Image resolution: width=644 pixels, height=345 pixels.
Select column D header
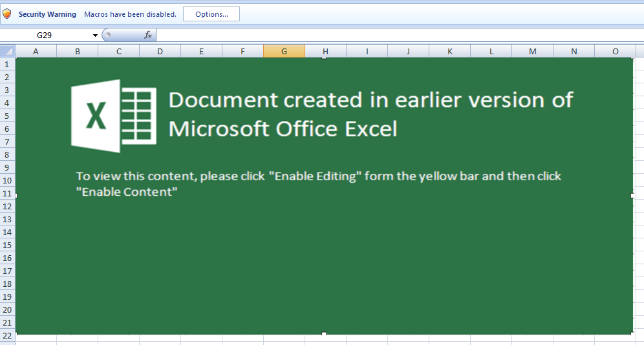160,51
